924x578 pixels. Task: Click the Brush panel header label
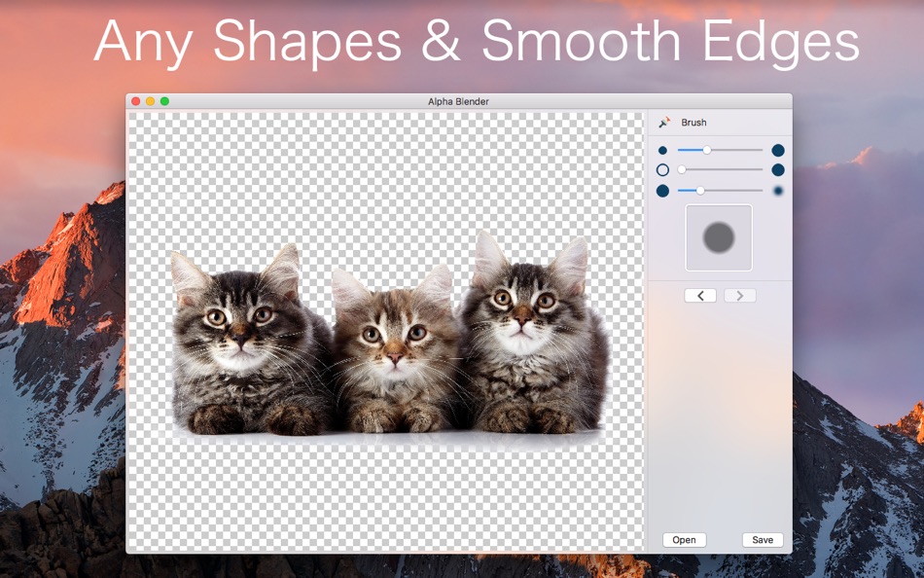(693, 123)
